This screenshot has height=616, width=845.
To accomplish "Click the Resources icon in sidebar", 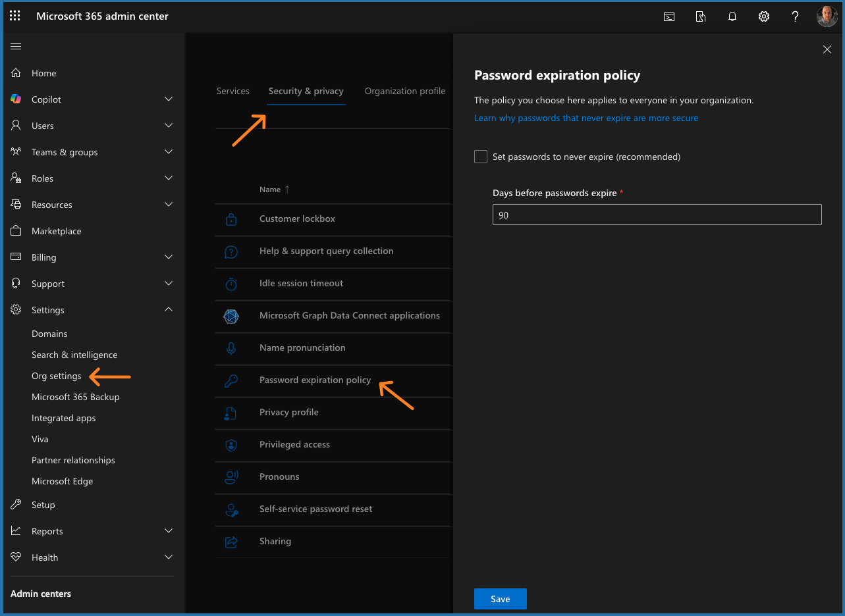I will pyautogui.click(x=16, y=205).
